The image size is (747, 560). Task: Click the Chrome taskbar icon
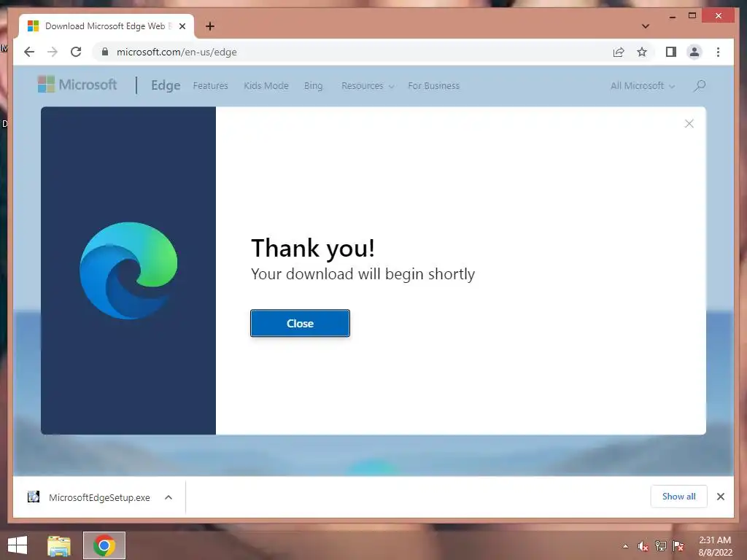[104, 545]
